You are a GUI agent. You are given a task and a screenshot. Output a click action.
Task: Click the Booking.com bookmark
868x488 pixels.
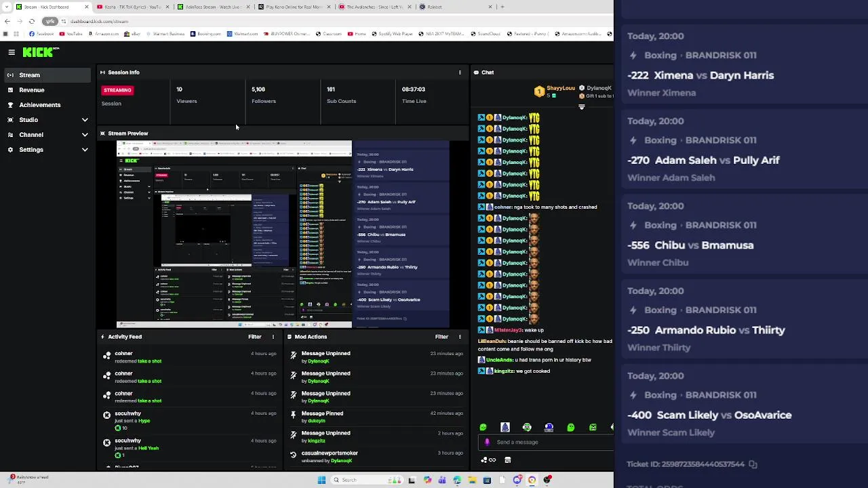(x=205, y=34)
